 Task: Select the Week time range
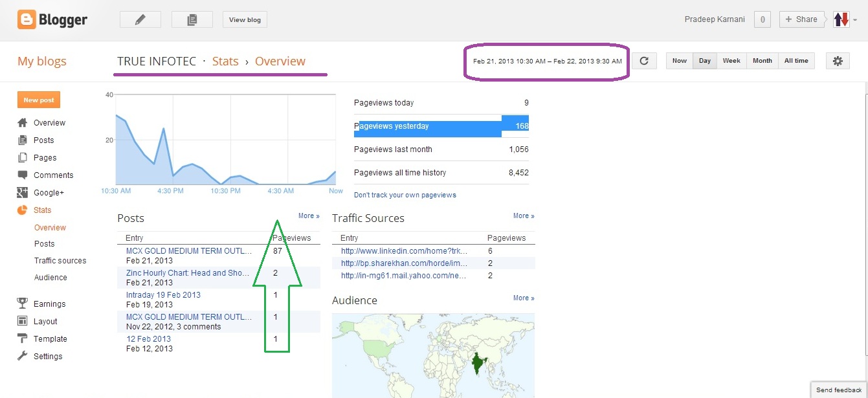click(x=731, y=61)
